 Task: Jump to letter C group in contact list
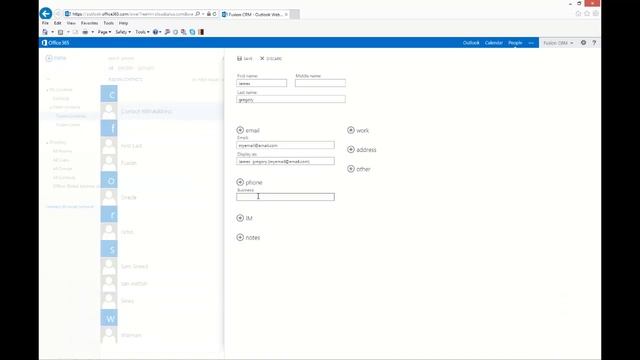pos(109,94)
